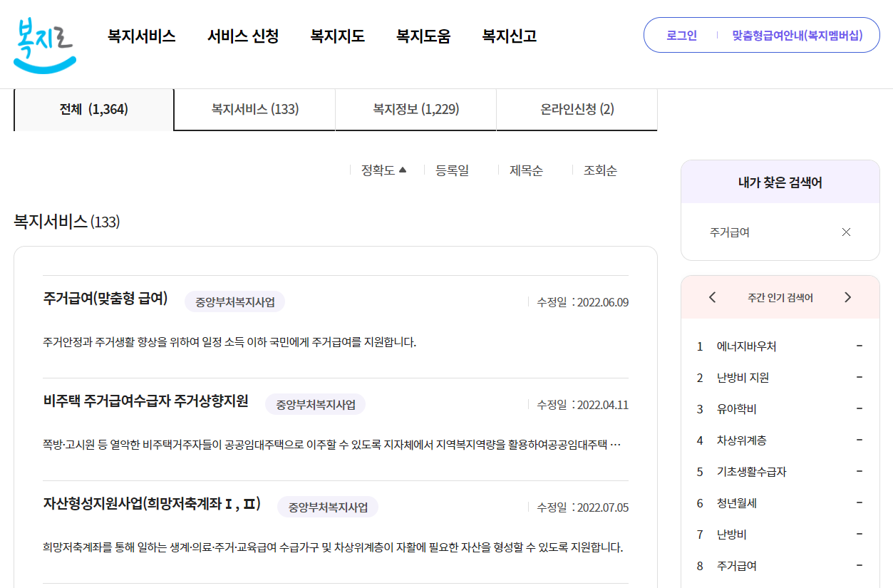Sort results by 등록일

[x=453, y=170]
